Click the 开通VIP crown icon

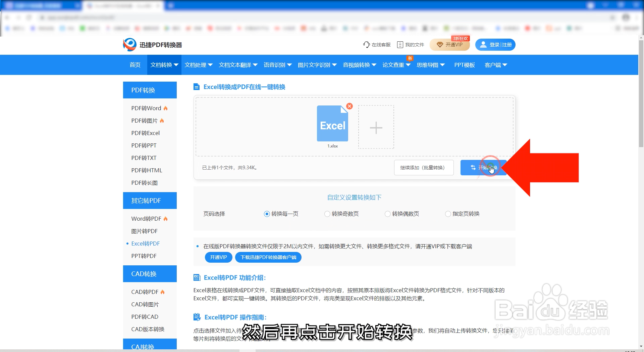[440, 45]
